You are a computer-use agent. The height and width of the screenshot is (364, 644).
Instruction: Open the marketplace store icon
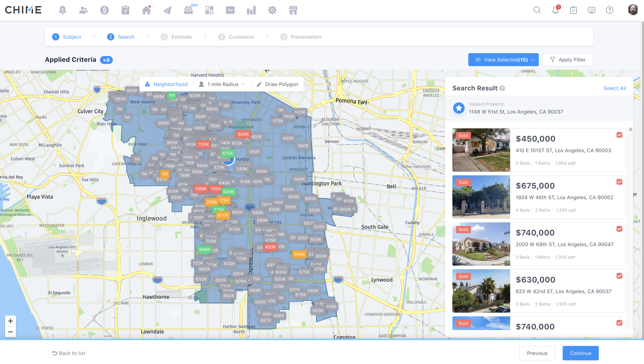click(x=293, y=10)
